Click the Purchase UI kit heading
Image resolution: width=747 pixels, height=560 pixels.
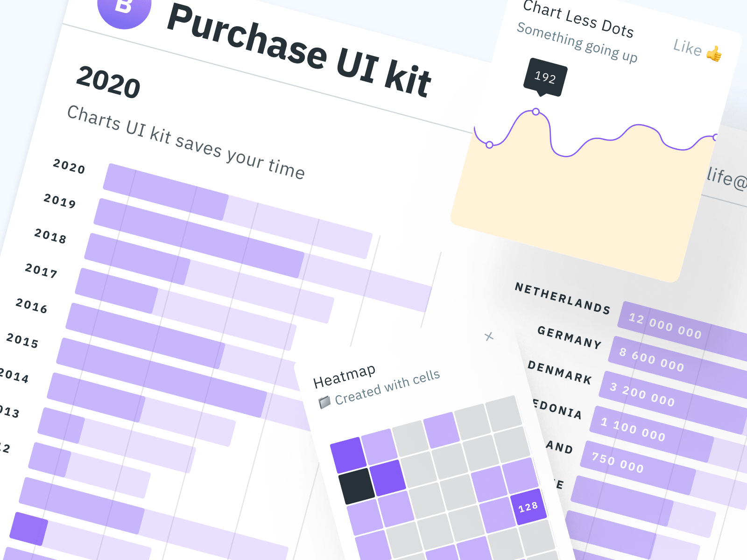pos(299,50)
